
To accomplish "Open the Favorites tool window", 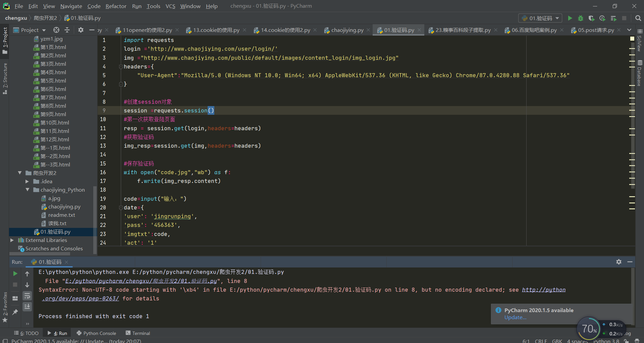I will pyautogui.click(x=5, y=307).
